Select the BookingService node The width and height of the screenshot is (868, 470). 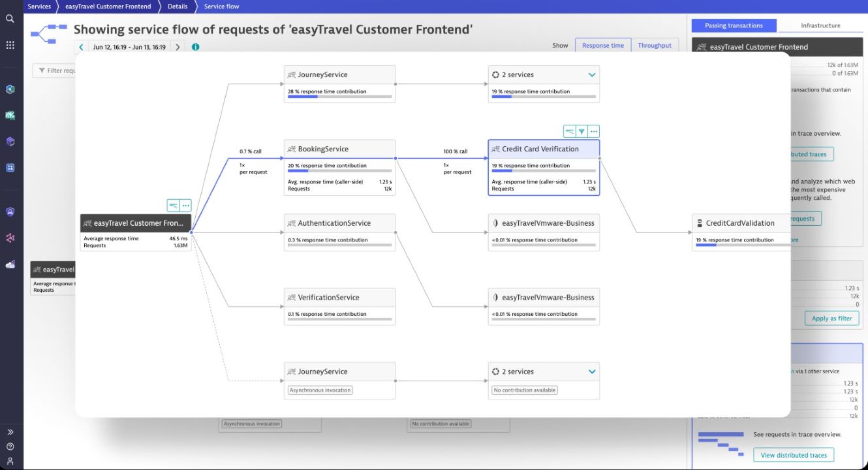coord(339,167)
